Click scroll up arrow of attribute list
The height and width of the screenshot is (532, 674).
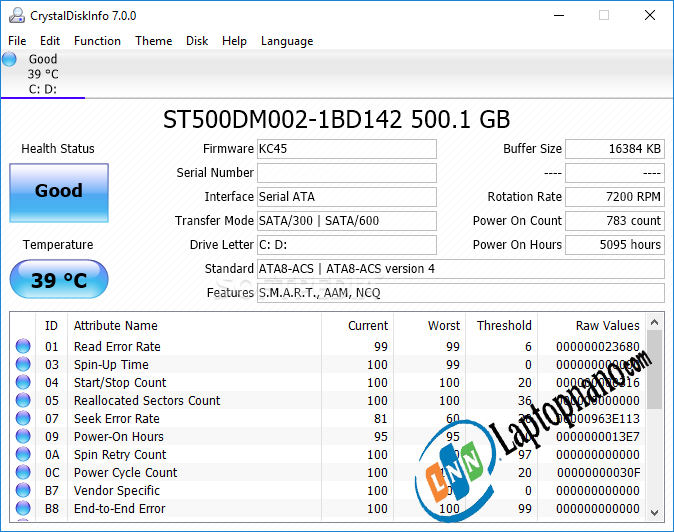click(x=655, y=322)
